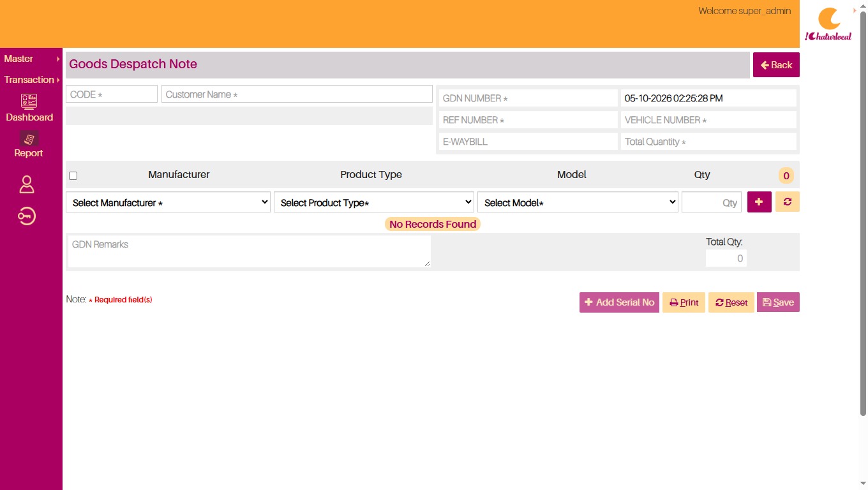This screenshot has height=490, width=868.
Task: Open the Select Product Type dropdown
Action: (x=374, y=202)
